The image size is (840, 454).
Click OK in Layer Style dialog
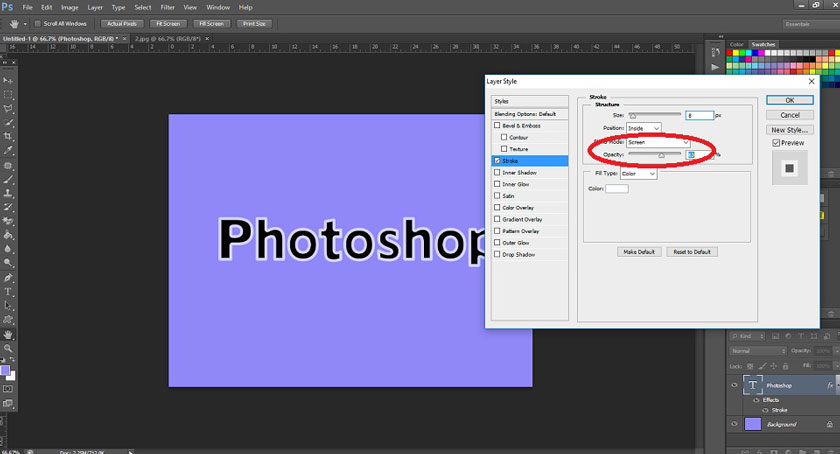click(x=790, y=100)
